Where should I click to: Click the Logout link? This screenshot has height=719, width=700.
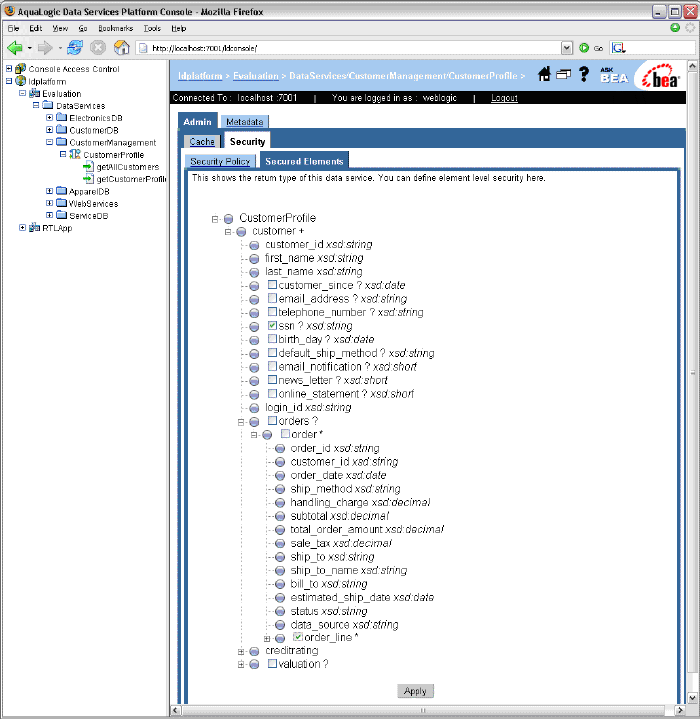click(504, 98)
